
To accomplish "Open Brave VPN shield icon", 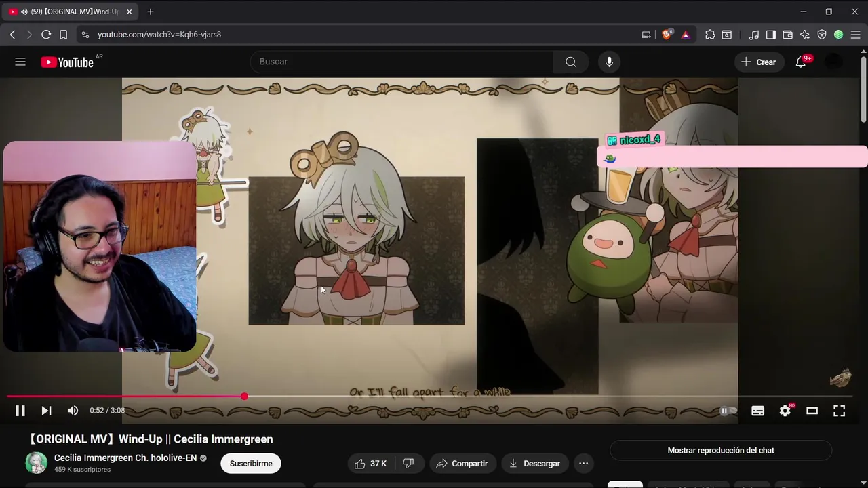I will coord(822,35).
